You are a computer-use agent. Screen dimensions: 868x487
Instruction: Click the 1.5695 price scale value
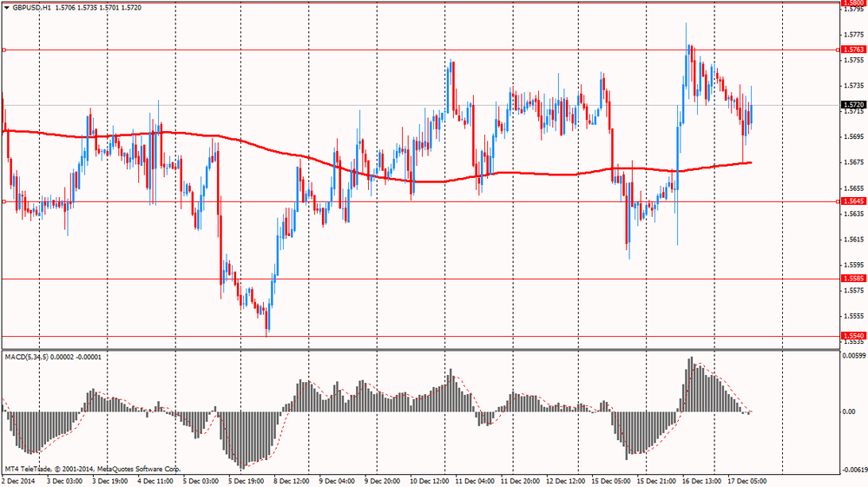[852, 137]
